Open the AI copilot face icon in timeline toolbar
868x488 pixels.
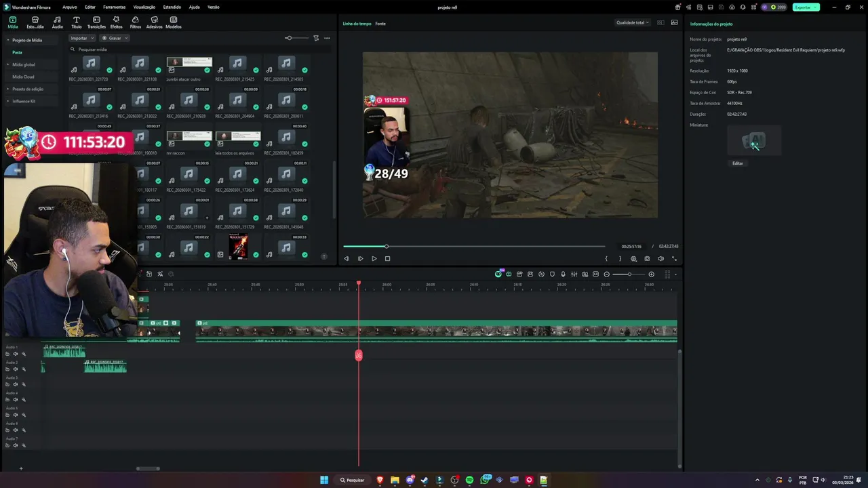[x=498, y=274]
